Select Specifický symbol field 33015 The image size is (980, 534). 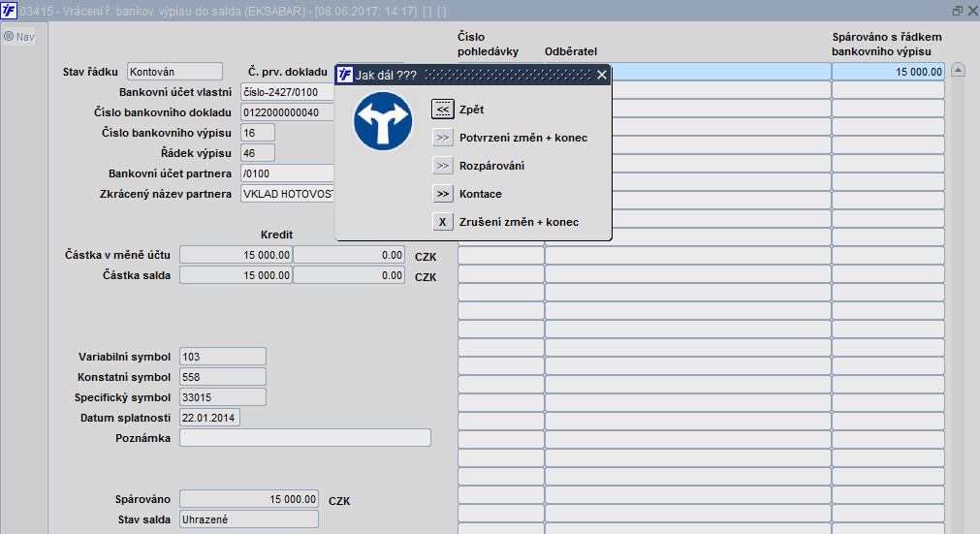tap(223, 397)
